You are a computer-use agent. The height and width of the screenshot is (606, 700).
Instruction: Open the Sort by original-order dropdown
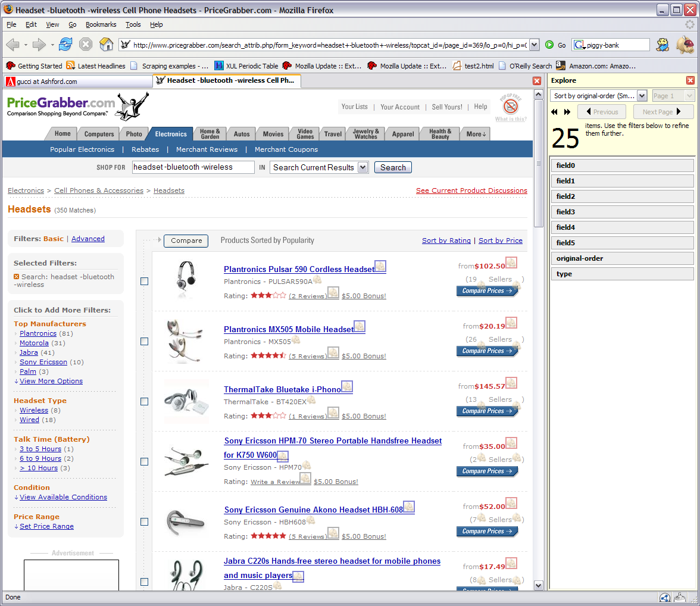click(x=642, y=96)
